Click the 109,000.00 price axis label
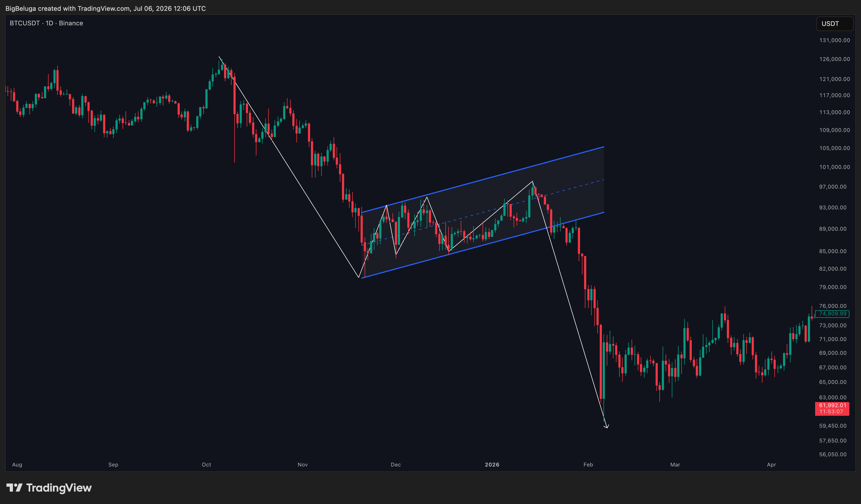 (x=834, y=130)
